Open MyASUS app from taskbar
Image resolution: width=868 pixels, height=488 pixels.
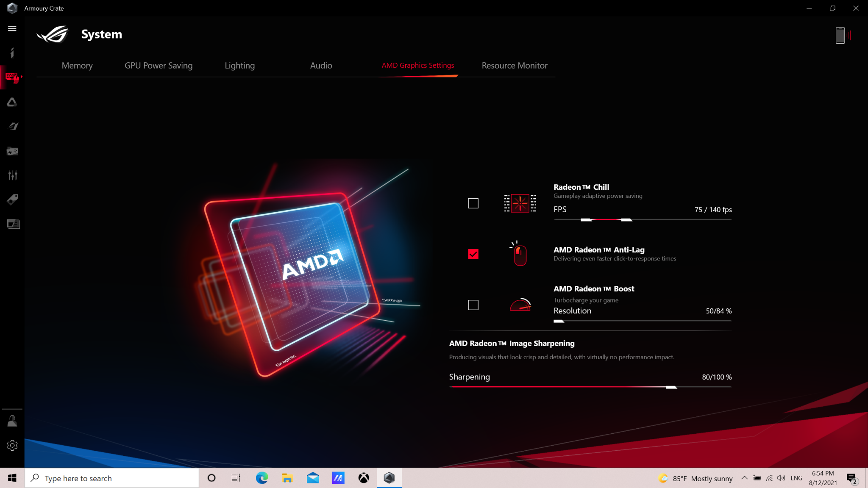coord(338,478)
